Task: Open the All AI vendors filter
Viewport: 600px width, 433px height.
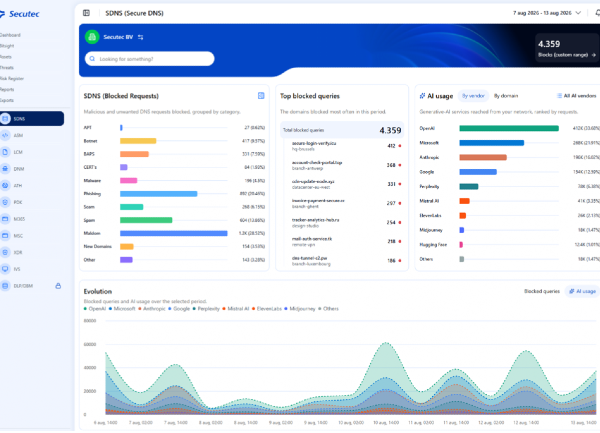Action: click(577, 96)
